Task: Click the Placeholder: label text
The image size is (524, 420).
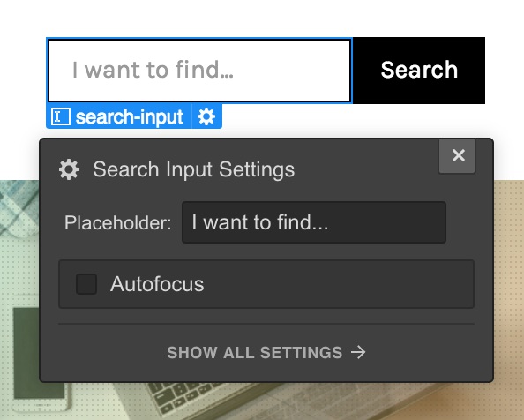Action: tap(118, 222)
